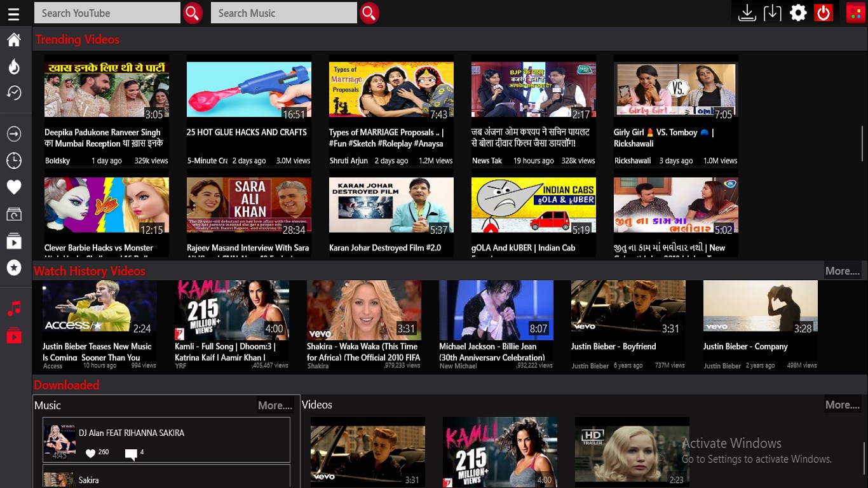Click More.... in Watch History Videos header

[843, 271]
